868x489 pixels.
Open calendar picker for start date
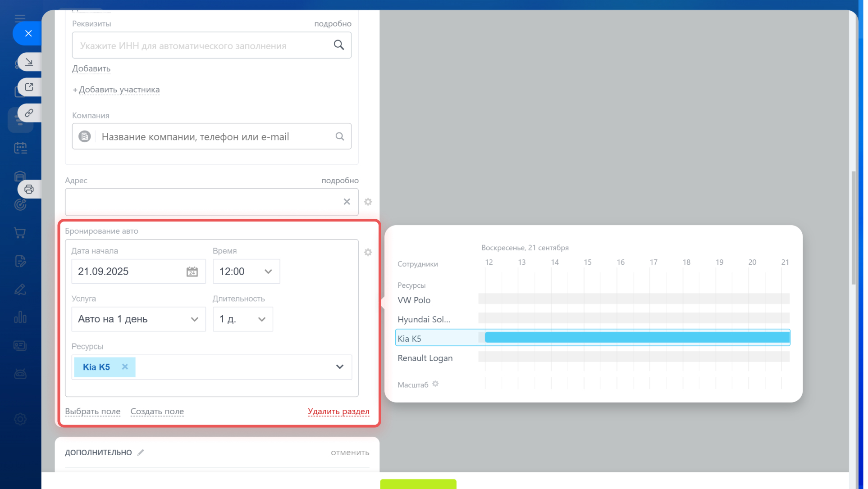click(192, 272)
